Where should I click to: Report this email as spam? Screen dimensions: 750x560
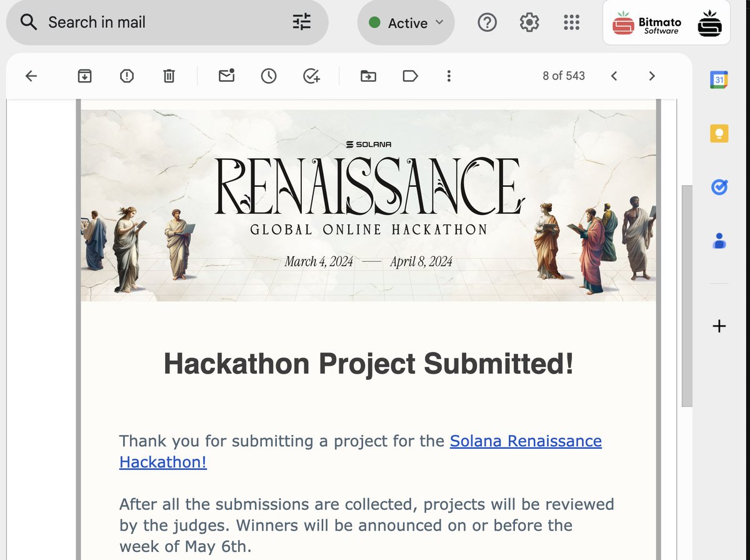(x=126, y=76)
